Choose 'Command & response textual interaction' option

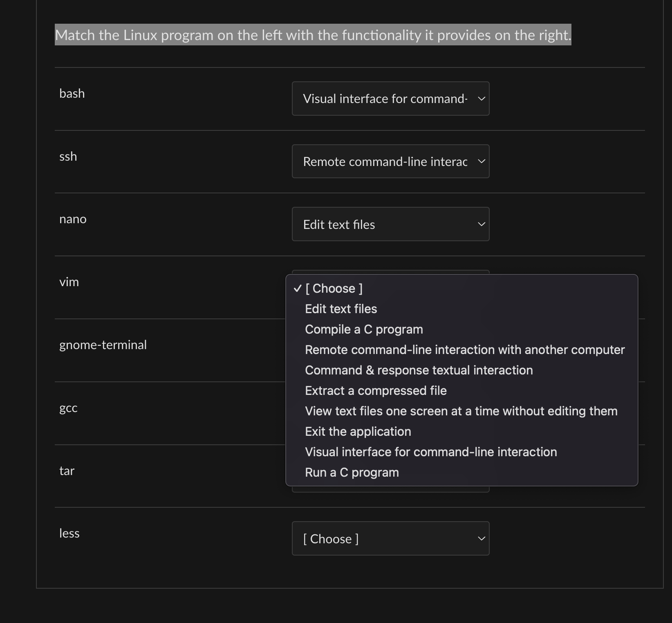(x=461, y=370)
